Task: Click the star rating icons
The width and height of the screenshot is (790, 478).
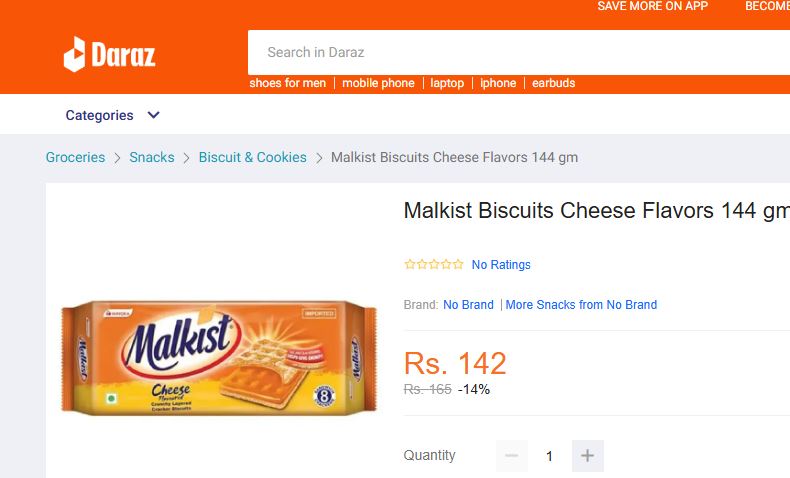Action: 433,265
